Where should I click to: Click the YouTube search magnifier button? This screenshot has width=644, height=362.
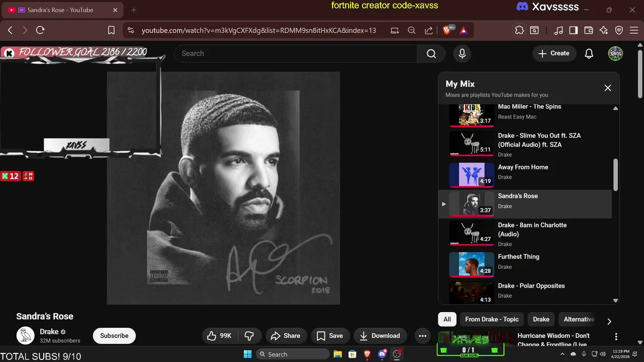pyautogui.click(x=431, y=53)
